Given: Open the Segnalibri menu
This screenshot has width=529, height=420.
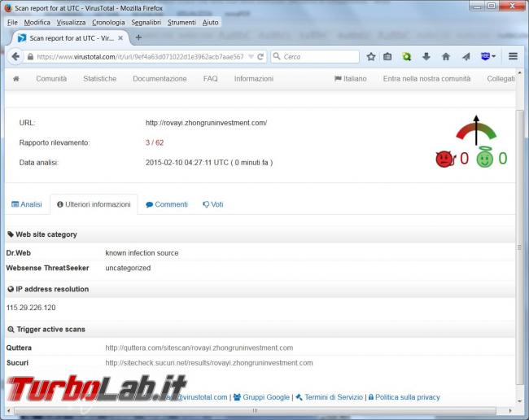Looking at the screenshot, I should click(146, 22).
